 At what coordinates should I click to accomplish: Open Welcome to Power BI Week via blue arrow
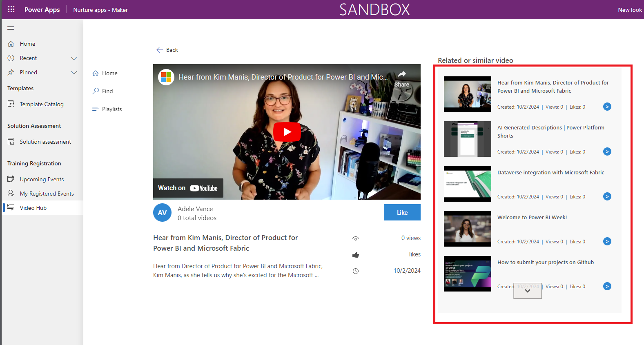coord(607,241)
